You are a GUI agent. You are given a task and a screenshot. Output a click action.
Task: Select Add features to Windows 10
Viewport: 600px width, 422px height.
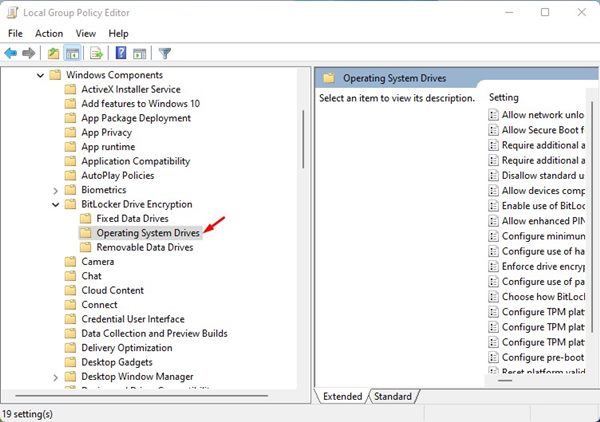[x=140, y=104]
